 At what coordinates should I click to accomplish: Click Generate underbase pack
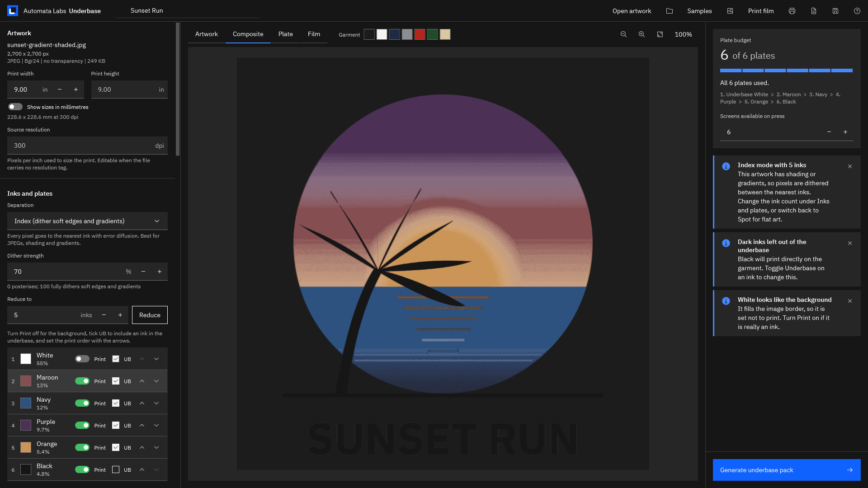click(787, 470)
